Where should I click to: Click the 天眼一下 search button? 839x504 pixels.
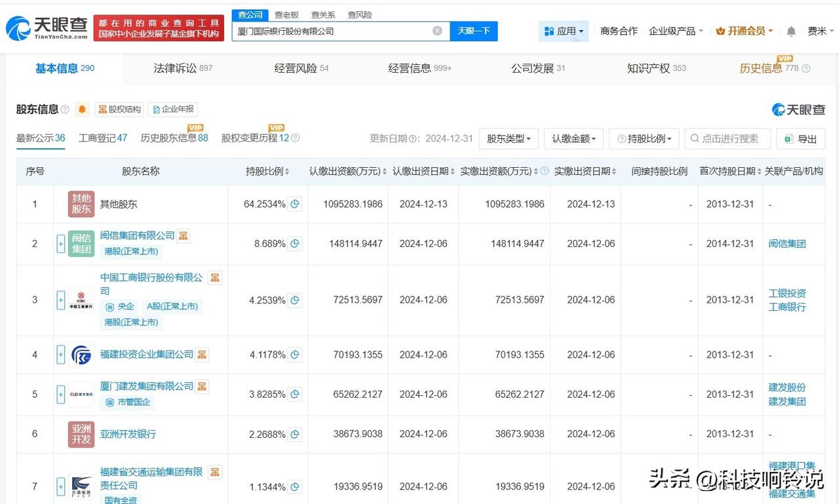[474, 31]
